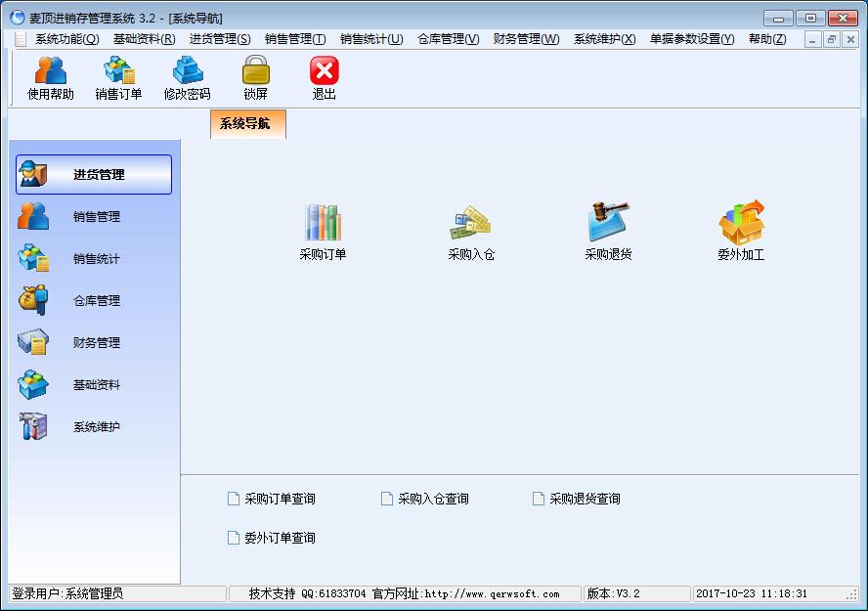This screenshot has width=868, height=611.
Task: Select 财务管理 in the sidebar
Action: tap(94, 342)
